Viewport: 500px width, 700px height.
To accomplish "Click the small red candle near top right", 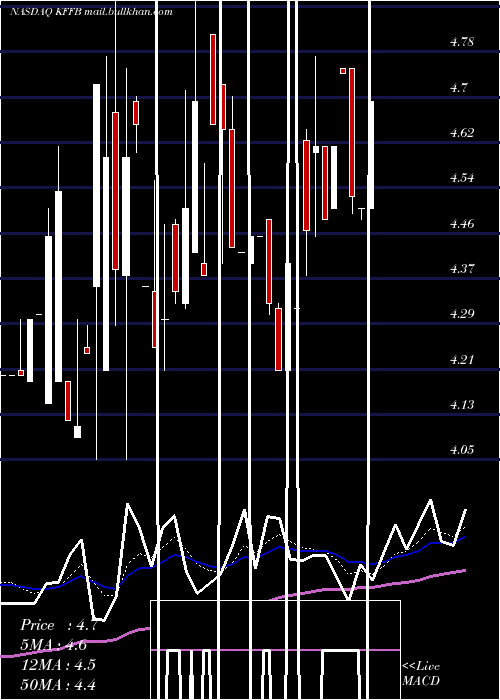I will pyautogui.click(x=343, y=71).
